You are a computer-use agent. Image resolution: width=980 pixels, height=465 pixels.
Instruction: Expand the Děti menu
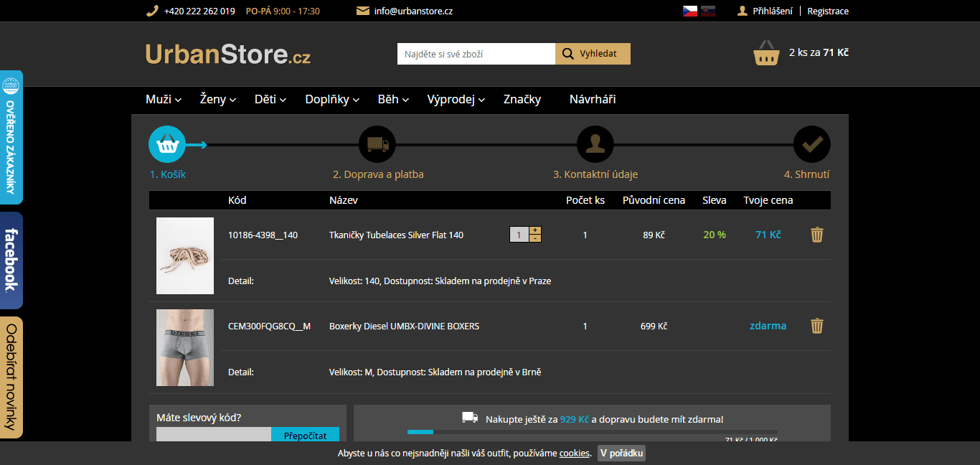[x=270, y=100]
